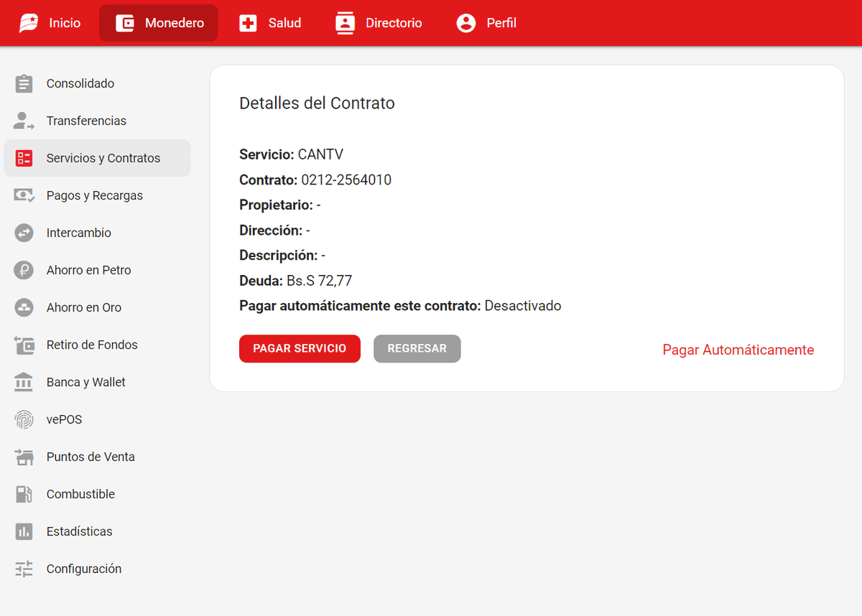862x616 pixels.
Task: Click the Puntos de Venta store icon
Action: (x=24, y=457)
